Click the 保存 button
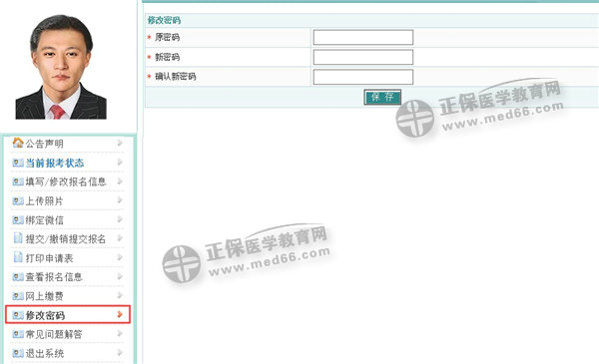The width and height of the screenshot is (599, 364). click(x=382, y=97)
